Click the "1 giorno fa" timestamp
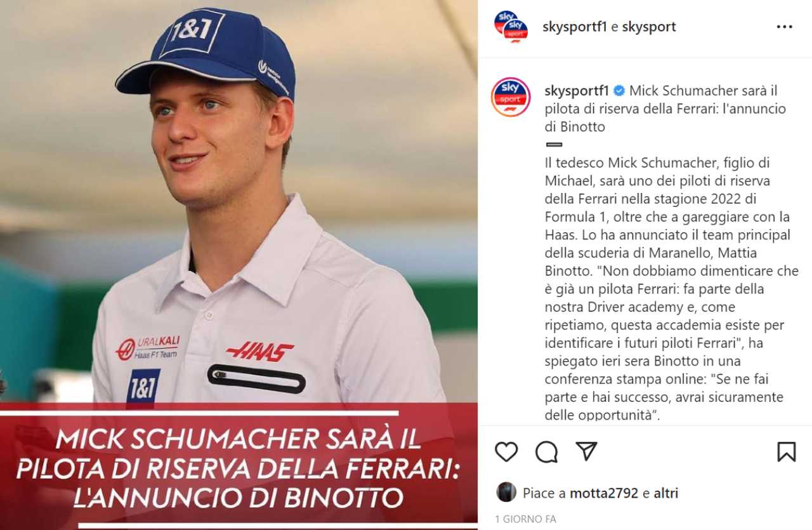Screen dimensions: 812x530 coord(525,519)
